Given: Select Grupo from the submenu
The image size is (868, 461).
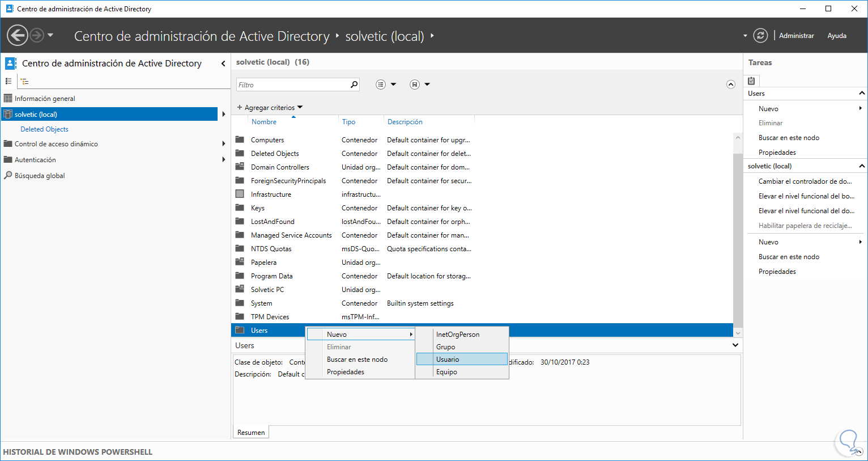Looking at the screenshot, I should coord(445,347).
